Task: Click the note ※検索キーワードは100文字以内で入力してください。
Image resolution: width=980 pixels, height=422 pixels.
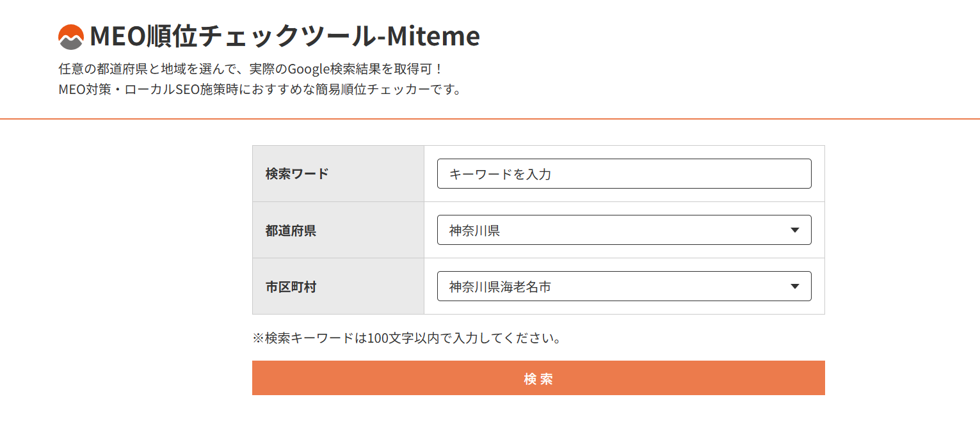Action: (407, 338)
